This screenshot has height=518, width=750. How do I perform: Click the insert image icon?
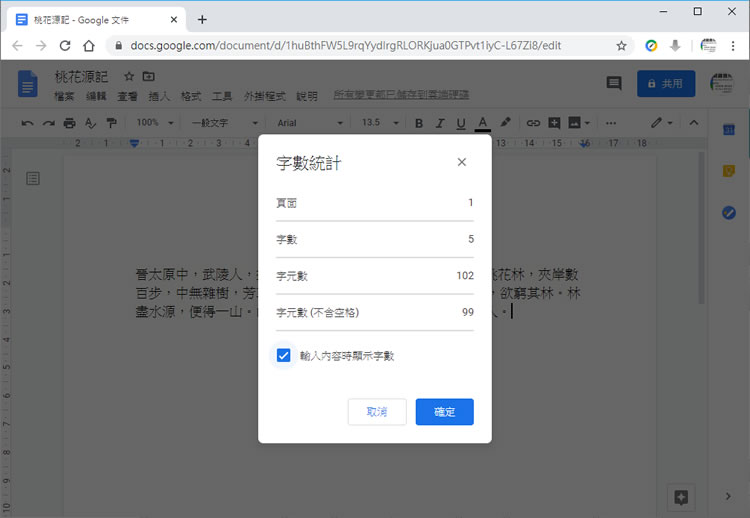click(574, 123)
